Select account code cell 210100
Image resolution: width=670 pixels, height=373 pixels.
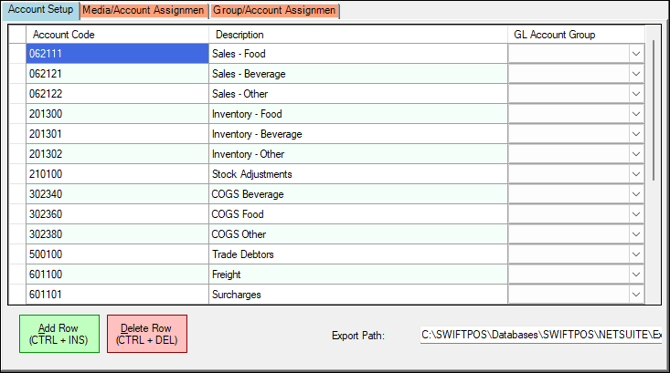coord(118,174)
